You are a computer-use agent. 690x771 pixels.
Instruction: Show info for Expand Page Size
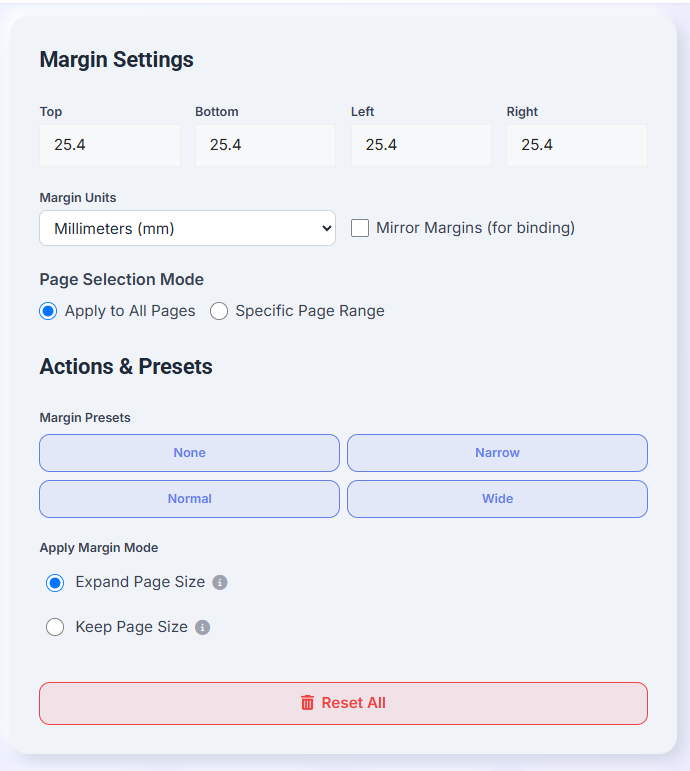[x=220, y=583]
